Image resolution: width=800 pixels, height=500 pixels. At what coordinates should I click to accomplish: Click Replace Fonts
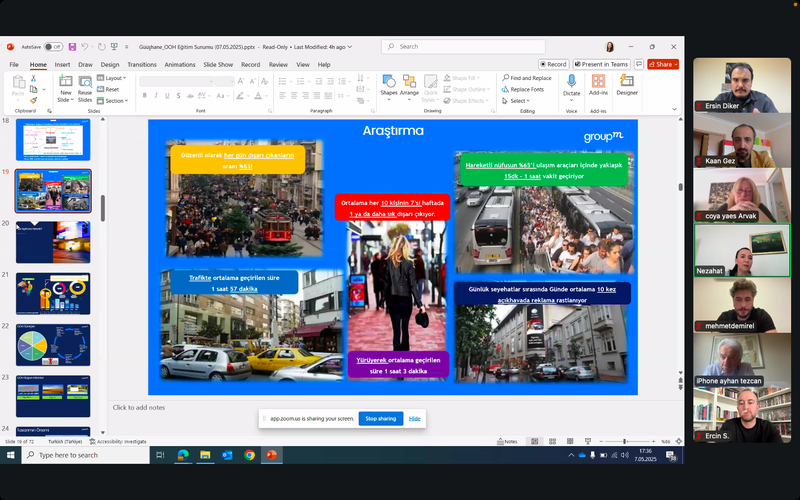tap(523, 89)
